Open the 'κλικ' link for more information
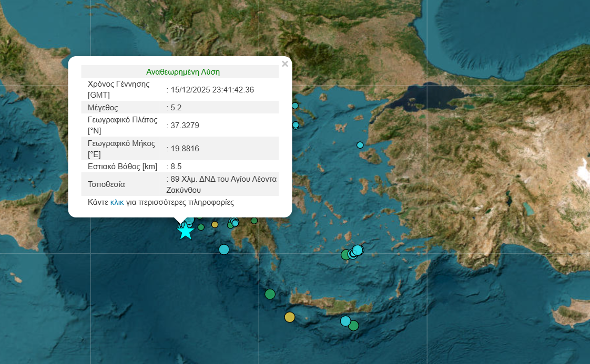Image resolution: width=590 pixels, height=364 pixels. pyautogui.click(x=117, y=202)
